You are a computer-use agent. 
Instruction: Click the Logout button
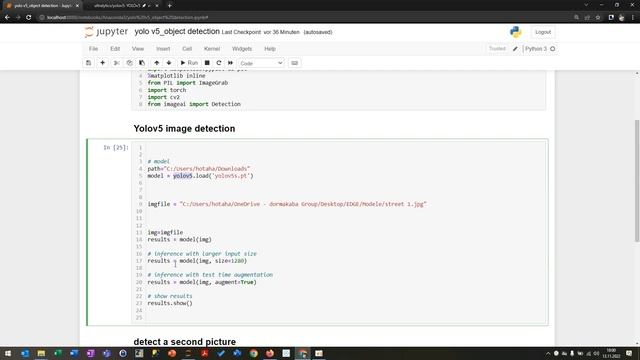[x=543, y=32]
